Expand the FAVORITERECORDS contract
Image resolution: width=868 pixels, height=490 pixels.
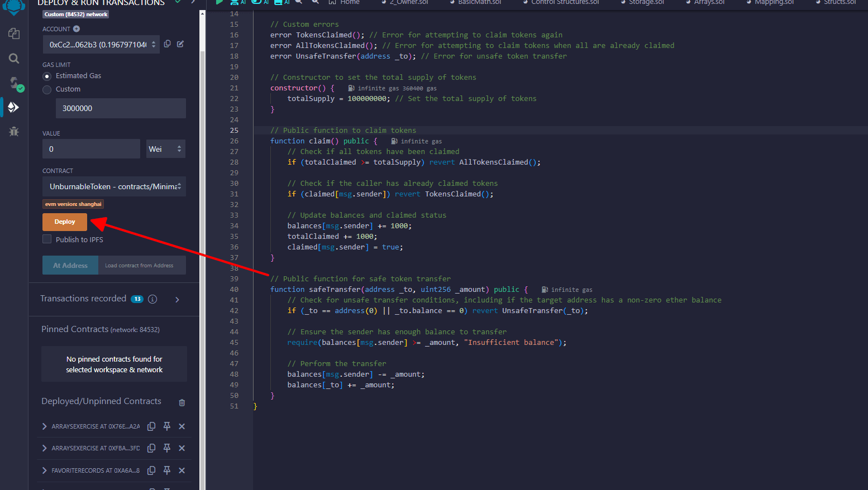[x=45, y=470]
